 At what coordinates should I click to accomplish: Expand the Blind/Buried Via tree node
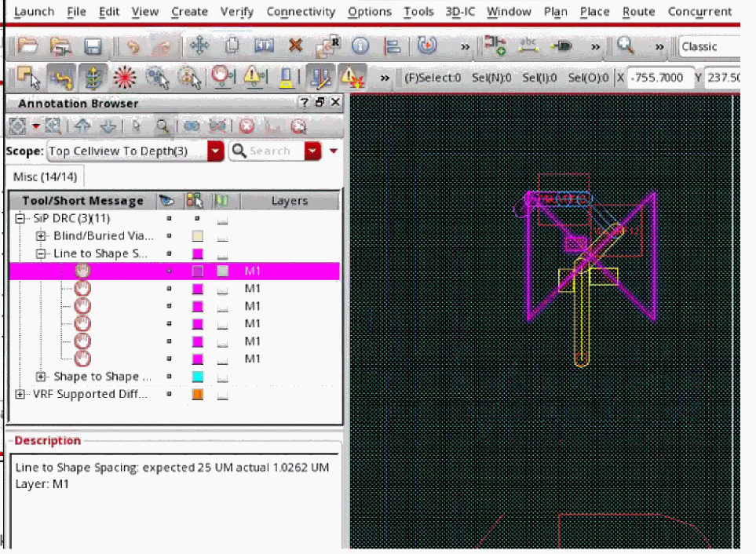click(x=41, y=236)
